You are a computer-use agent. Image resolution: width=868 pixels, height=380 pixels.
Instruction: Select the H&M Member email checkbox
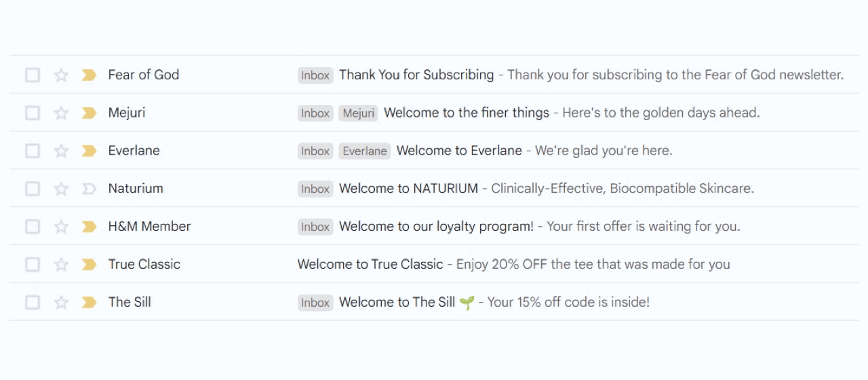click(33, 227)
